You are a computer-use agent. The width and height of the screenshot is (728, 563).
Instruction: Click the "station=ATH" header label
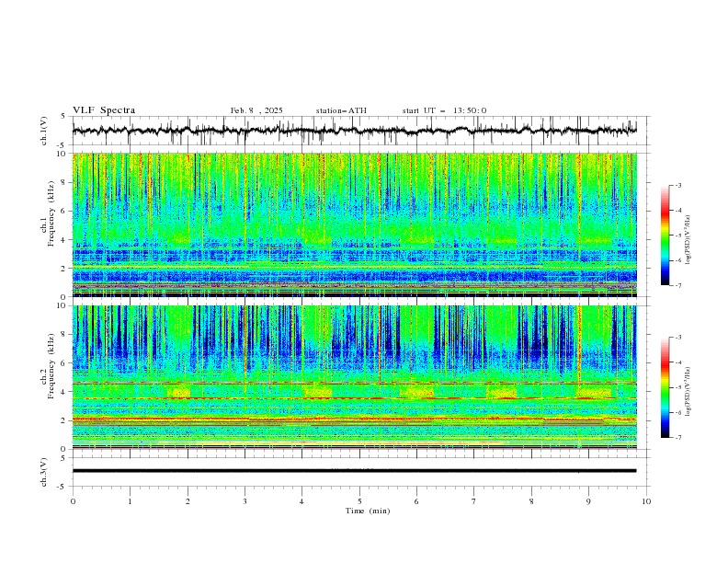pyautogui.click(x=341, y=110)
